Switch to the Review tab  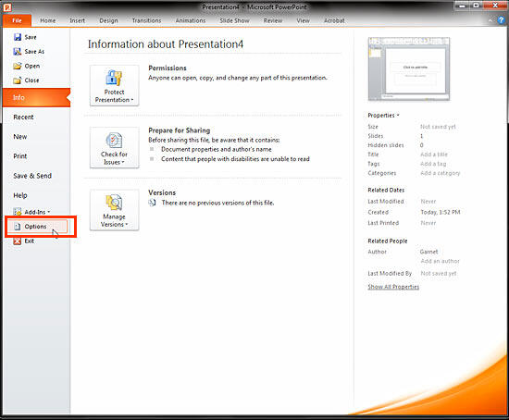click(273, 20)
